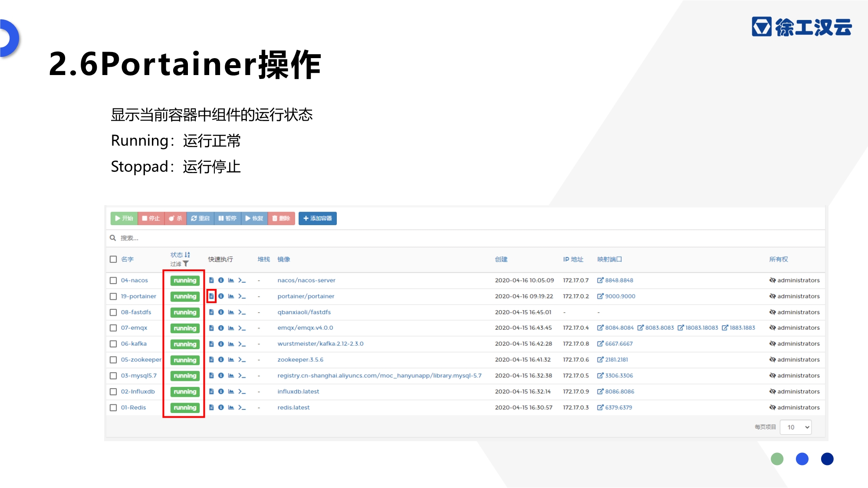Open the redis:latest image link
This screenshot has height=488, width=868.
pyautogui.click(x=294, y=407)
